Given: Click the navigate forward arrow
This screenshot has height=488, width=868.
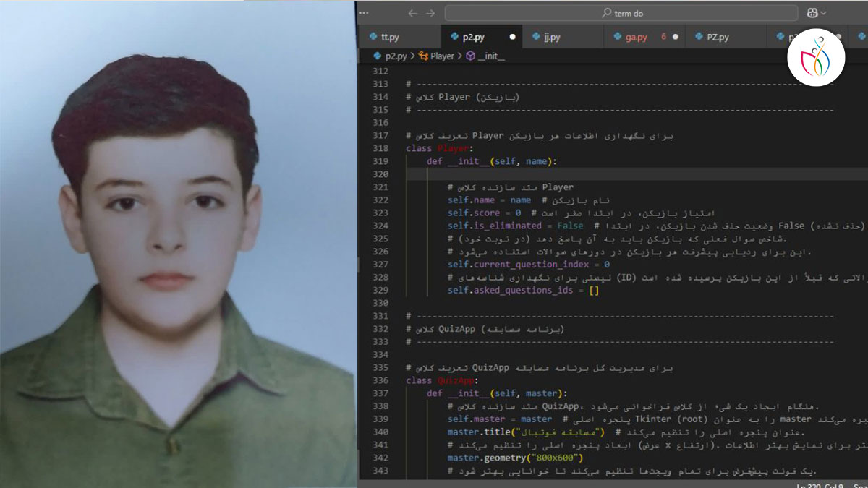Looking at the screenshot, I should tap(431, 13).
